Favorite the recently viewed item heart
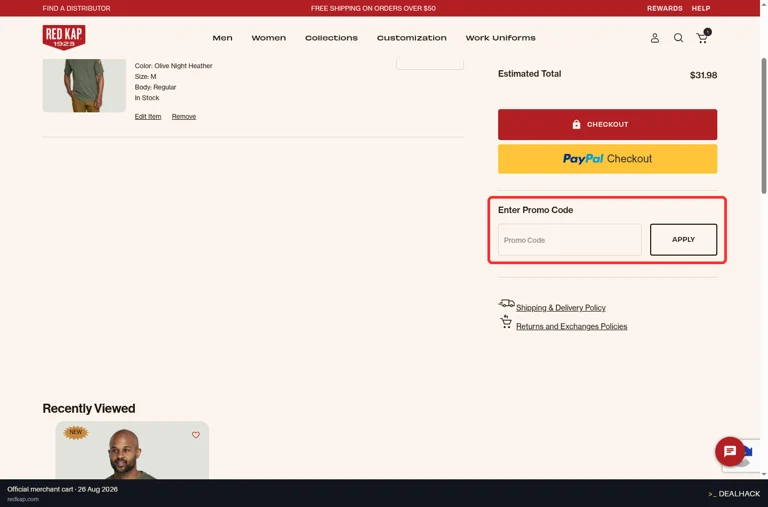The image size is (768, 507). 195,435
